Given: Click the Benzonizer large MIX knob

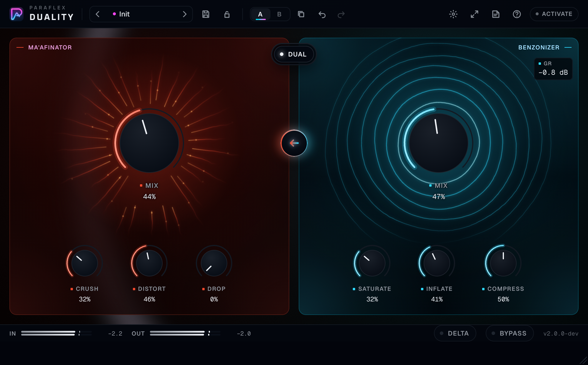Looking at the screenshot, I should [439, 143].
